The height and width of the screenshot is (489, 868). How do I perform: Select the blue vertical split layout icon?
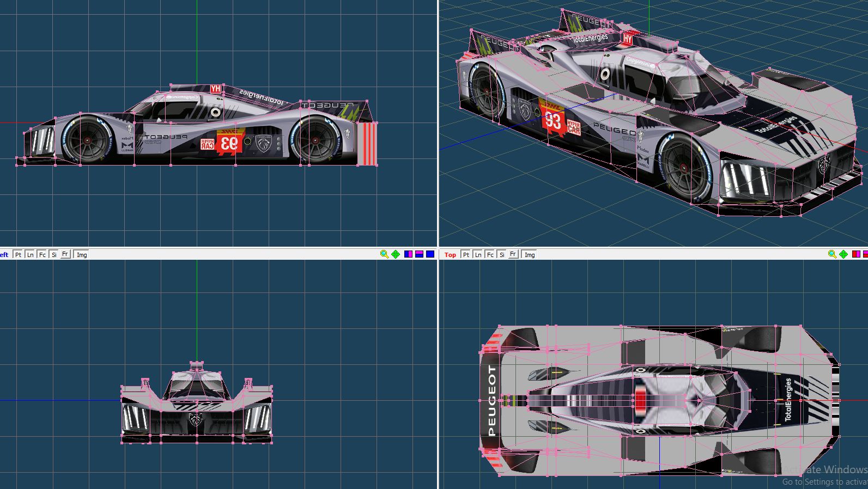pos(408,254)
